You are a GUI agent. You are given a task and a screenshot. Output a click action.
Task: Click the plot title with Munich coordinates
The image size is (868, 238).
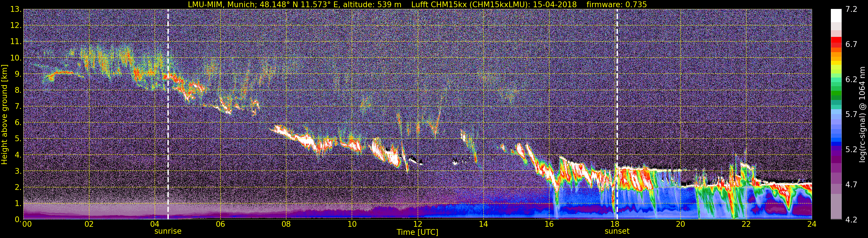[x=417, y=4]
